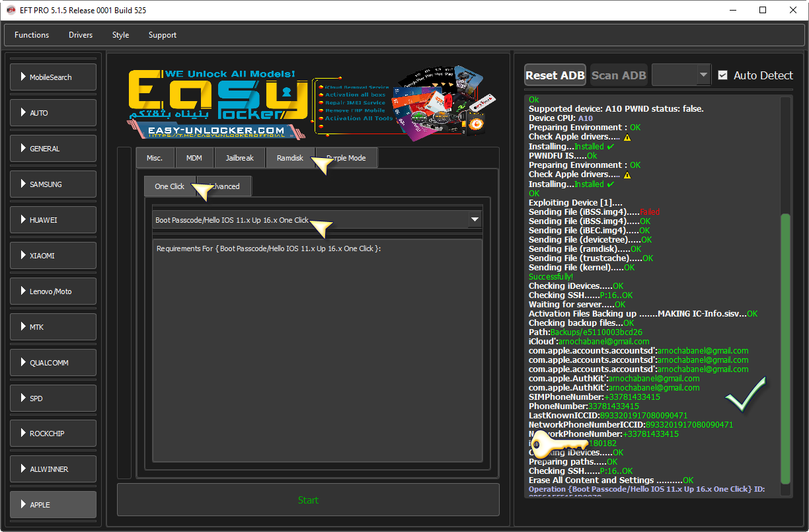Click the 'Erase All Content and Settings' log line
The height and width of the screenshot is (532, 809).
[611, 480]
